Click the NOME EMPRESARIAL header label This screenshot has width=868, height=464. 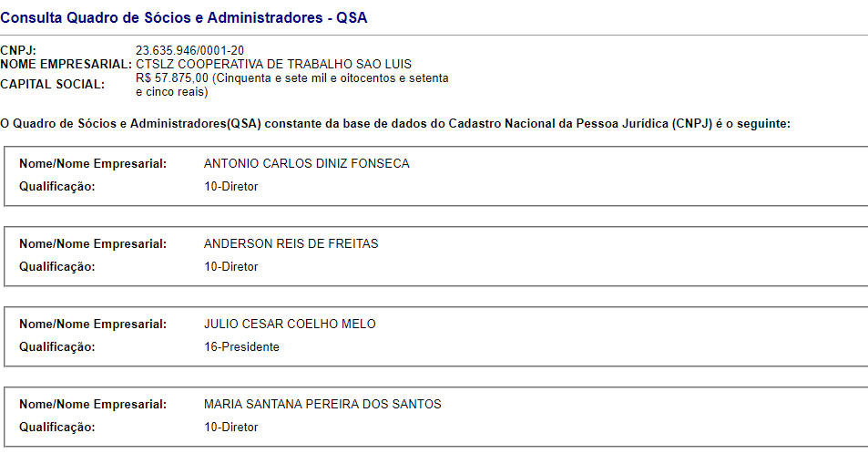click(x=66, y=64)
